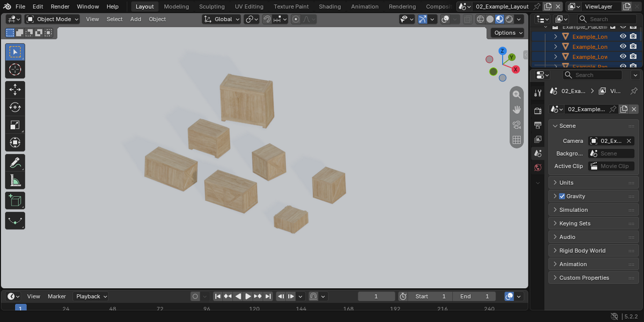Select the Select Box tool
This screenshot has width=644, height=322.
(x=15, y=52)
